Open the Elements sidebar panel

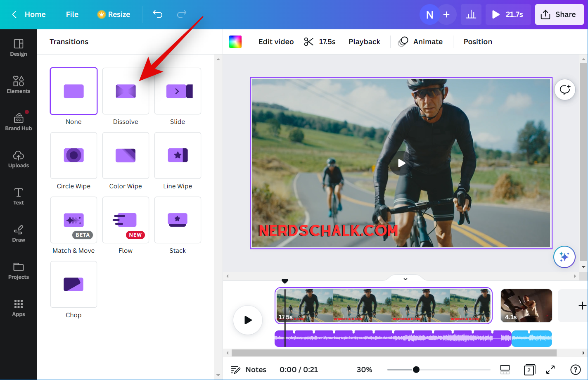19,85
